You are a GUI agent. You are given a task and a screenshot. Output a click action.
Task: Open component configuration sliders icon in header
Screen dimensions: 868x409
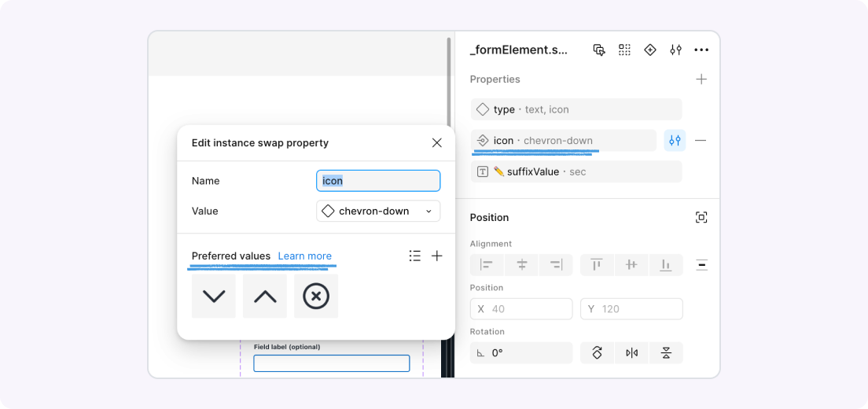[675, 50]
